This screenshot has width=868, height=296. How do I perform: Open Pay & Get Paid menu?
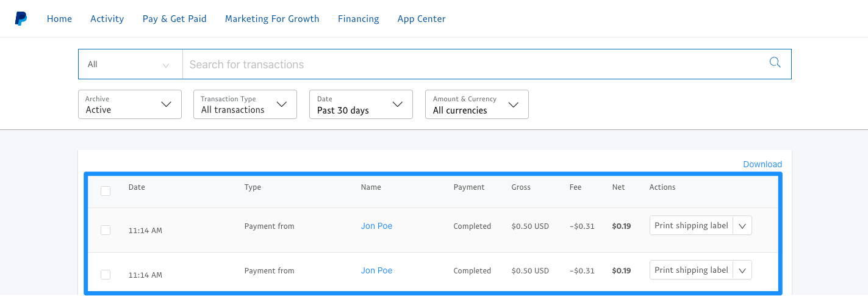(174, 19)
